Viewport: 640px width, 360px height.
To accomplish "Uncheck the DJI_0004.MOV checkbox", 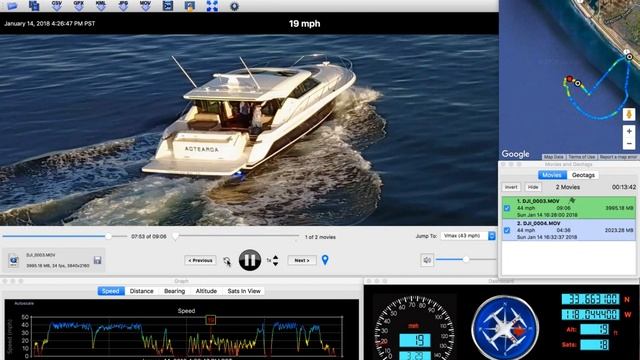I will coord(507,230).
